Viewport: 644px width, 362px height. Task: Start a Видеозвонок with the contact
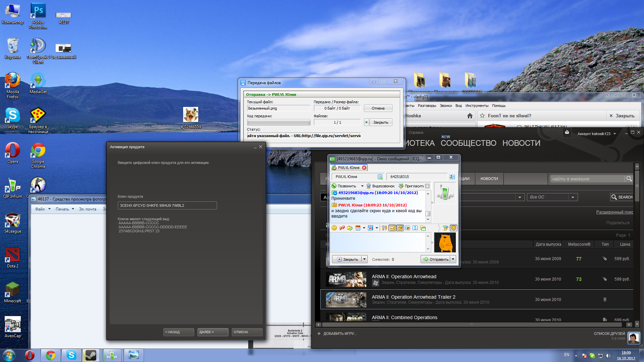380,186
